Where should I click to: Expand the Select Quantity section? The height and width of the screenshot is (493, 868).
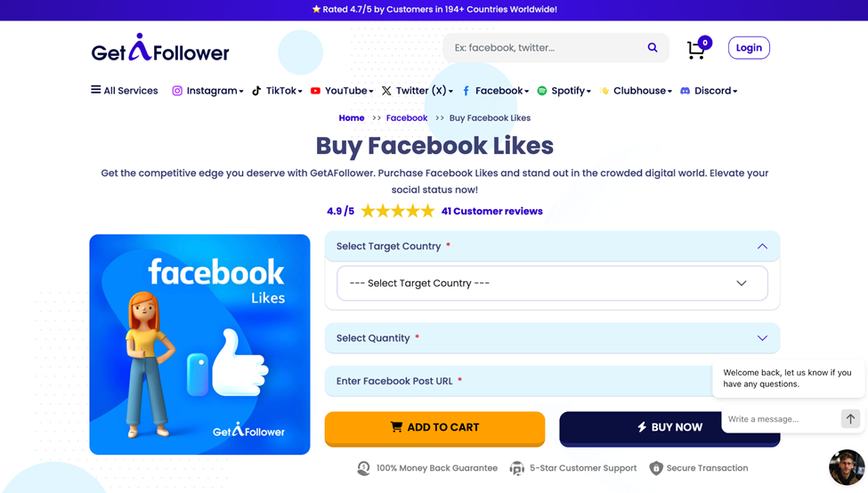point(762,338)
